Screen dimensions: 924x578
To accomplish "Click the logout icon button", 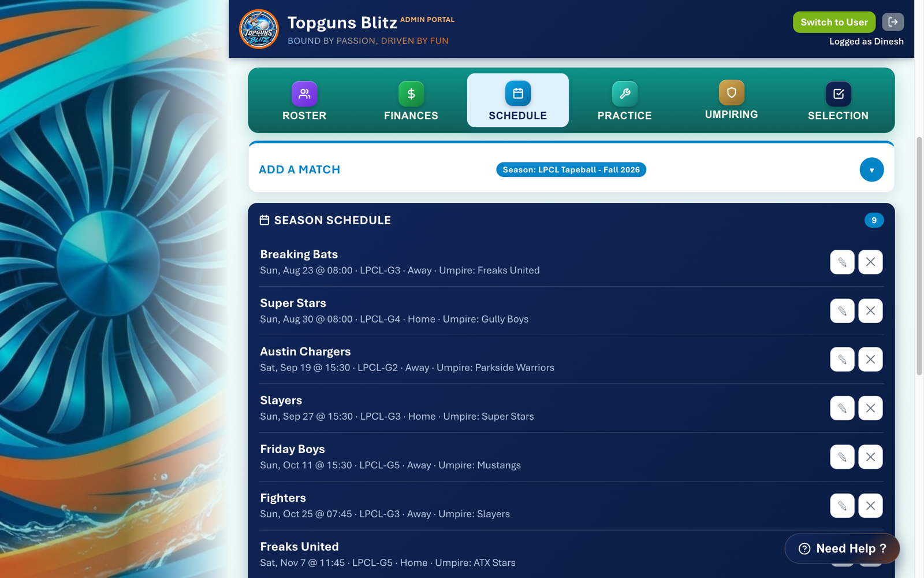I will coord(893,22).
